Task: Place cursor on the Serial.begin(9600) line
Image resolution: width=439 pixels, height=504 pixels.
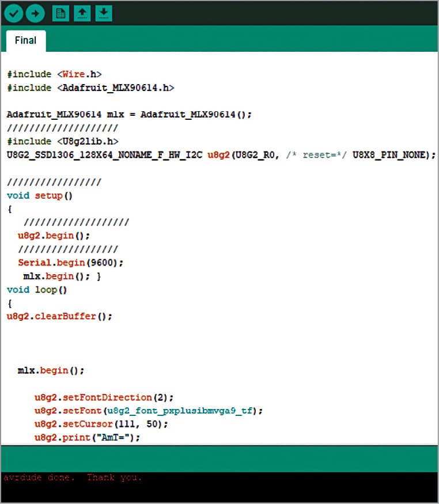Action: click(x=70, y=263)
